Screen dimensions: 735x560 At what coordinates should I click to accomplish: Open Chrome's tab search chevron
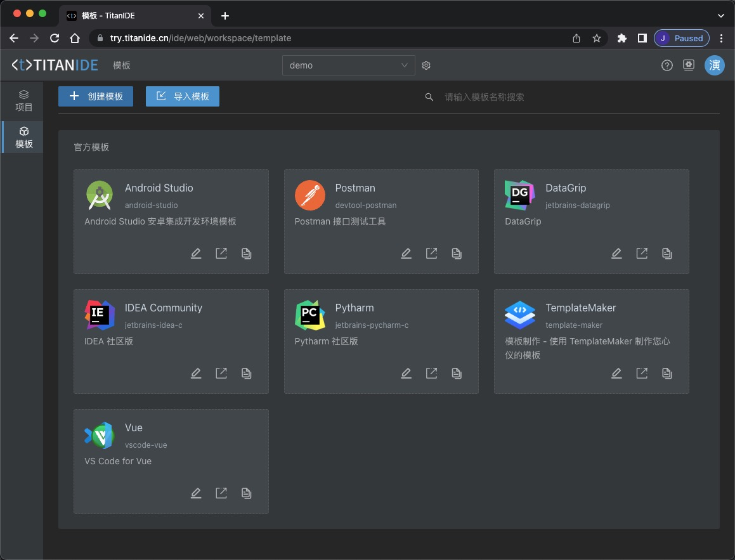click(x=720, y=15)
